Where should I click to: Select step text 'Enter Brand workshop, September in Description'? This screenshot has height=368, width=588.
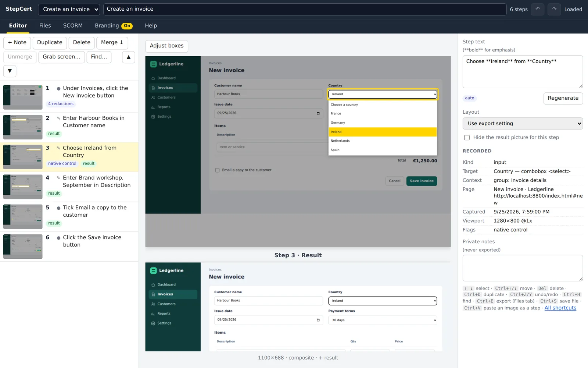[97, 181]
